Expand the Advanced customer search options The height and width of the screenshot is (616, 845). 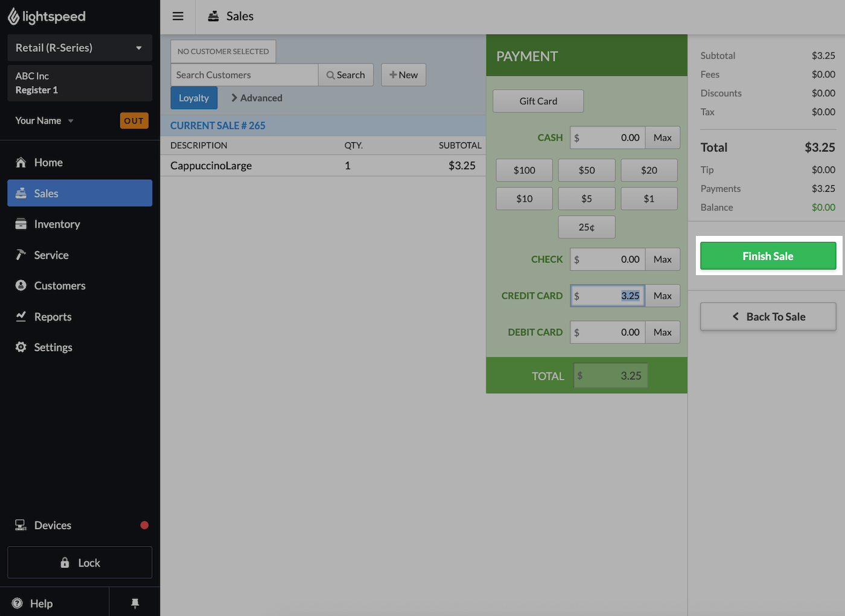click(257, 98)
